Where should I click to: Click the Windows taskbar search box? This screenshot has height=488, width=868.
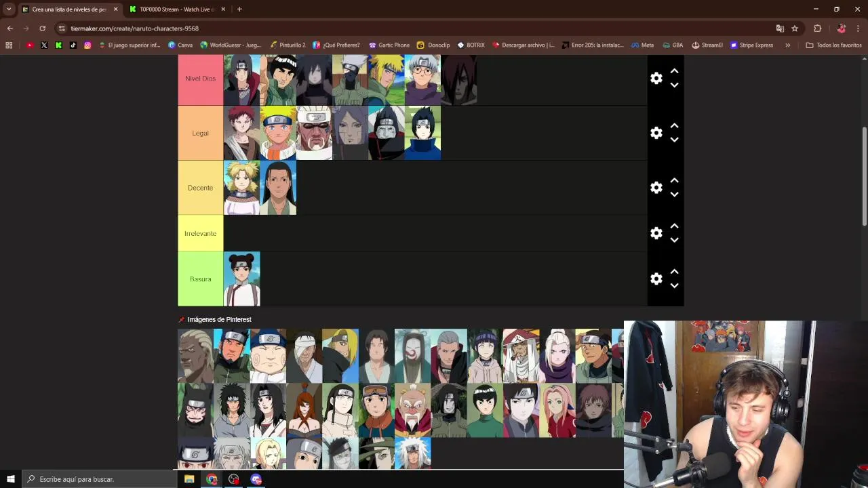coord(99,479)
